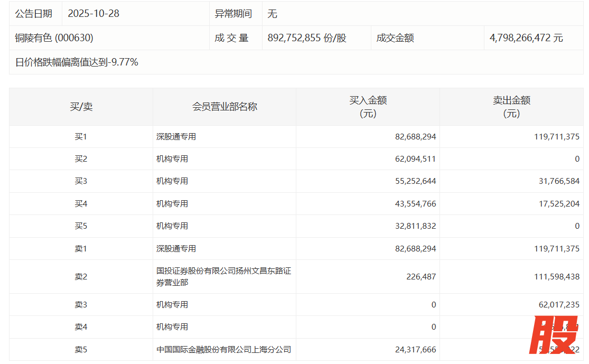Click the 日价格跌幅偏离值达到-9.77% text
Screen dimensions: 589x364
tap(77, 62)
